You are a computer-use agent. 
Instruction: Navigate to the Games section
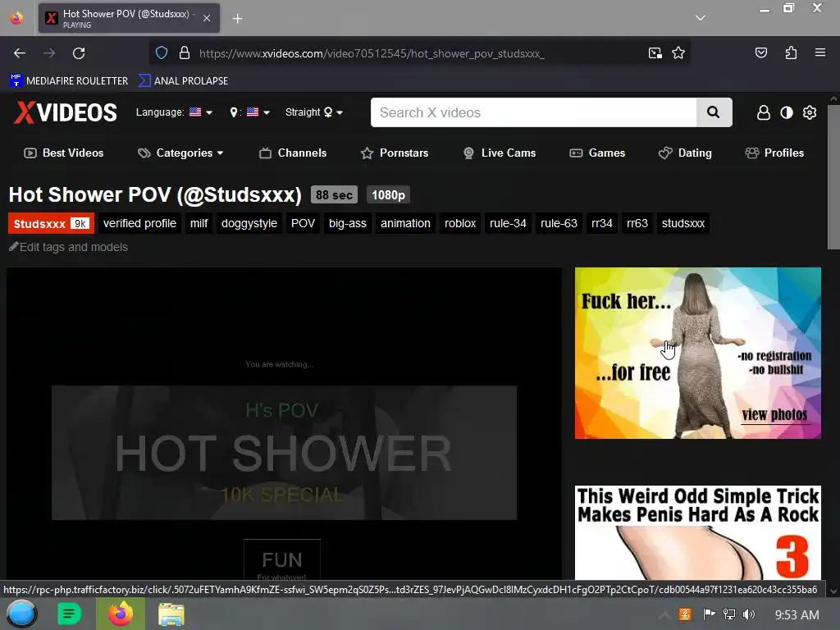597,153
